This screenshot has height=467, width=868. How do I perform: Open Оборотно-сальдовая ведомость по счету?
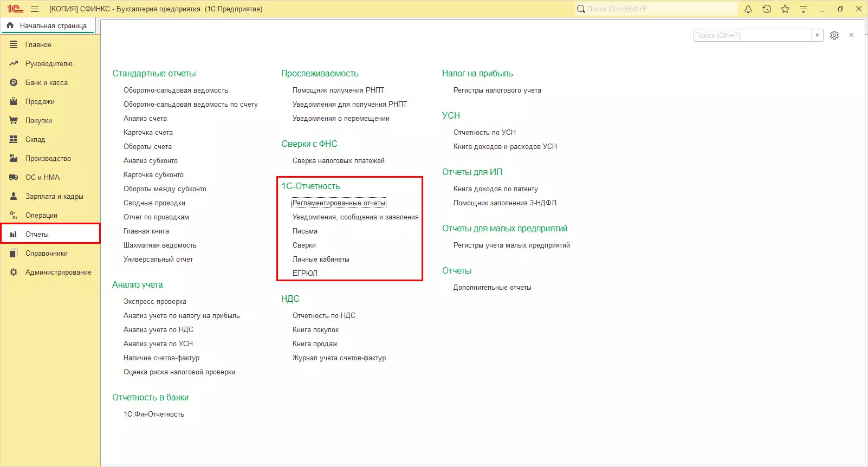191,105
